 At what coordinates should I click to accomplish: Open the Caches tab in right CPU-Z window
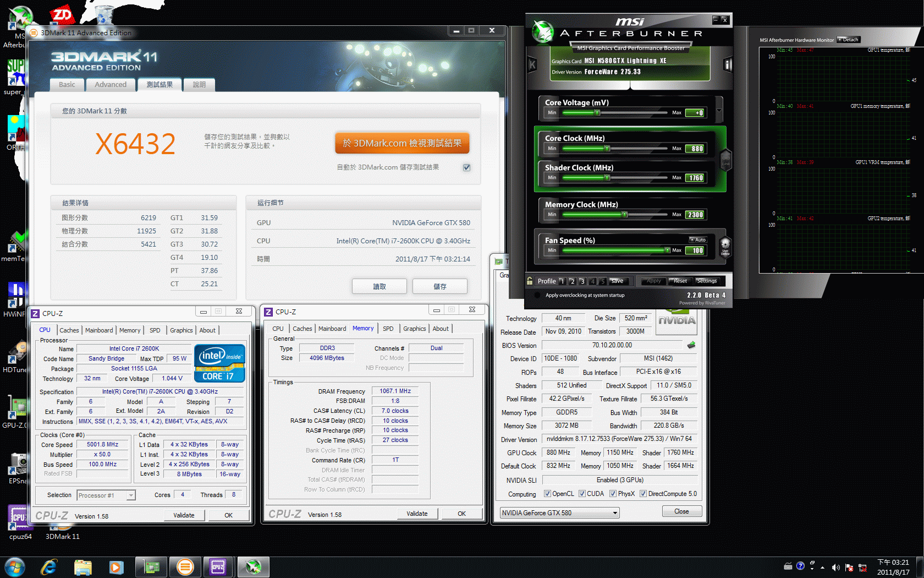tap(302, 329)
